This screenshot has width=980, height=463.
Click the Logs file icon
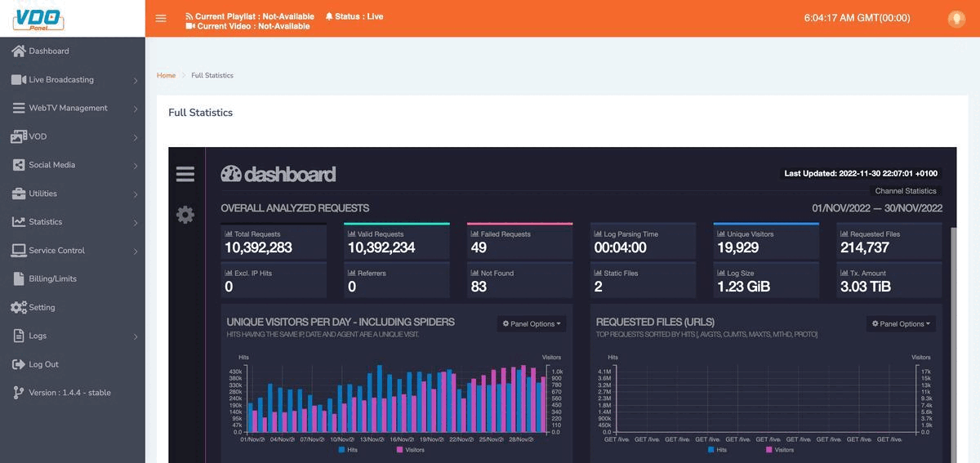20,336
